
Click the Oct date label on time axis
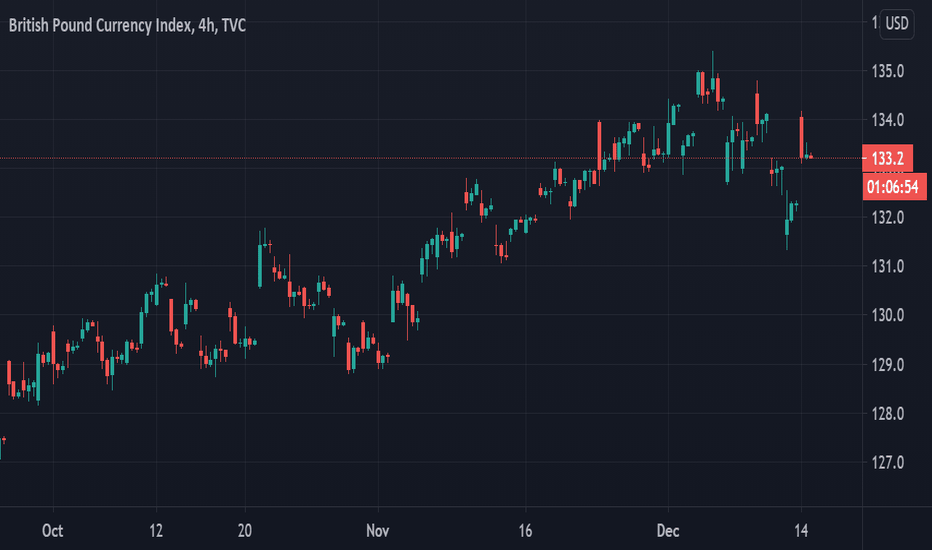(x=52, y=530)
